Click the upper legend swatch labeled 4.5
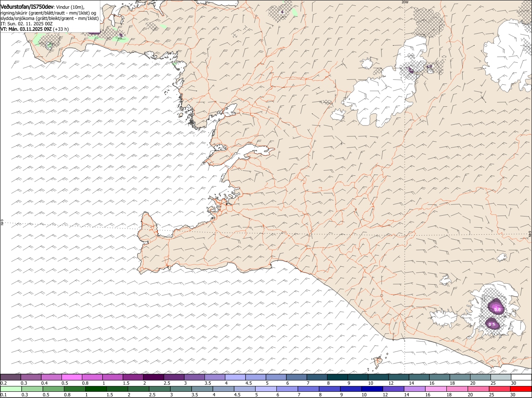 coord(256,377)
